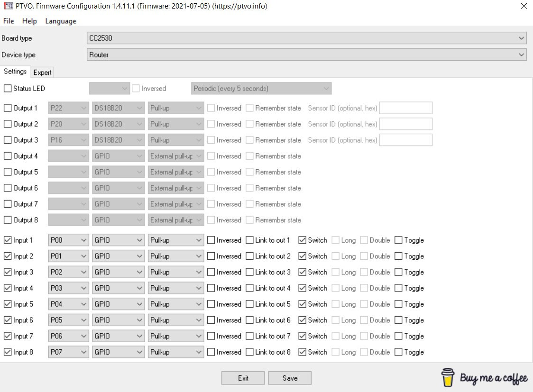Image resolution: width=533 pixels, height=392 pixels.
Task: Expand the Board type CC2530 dropdown
Action: coord(307,38)
